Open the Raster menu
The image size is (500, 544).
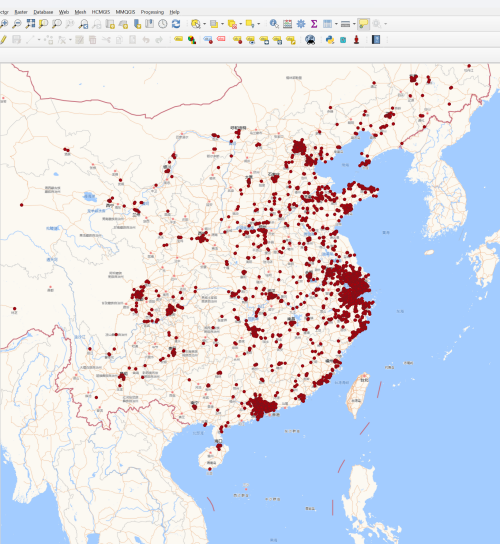(21, 12)
